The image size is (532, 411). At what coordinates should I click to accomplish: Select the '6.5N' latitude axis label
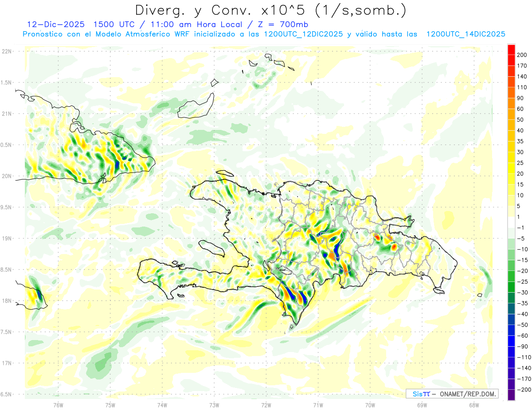(7, 394)
